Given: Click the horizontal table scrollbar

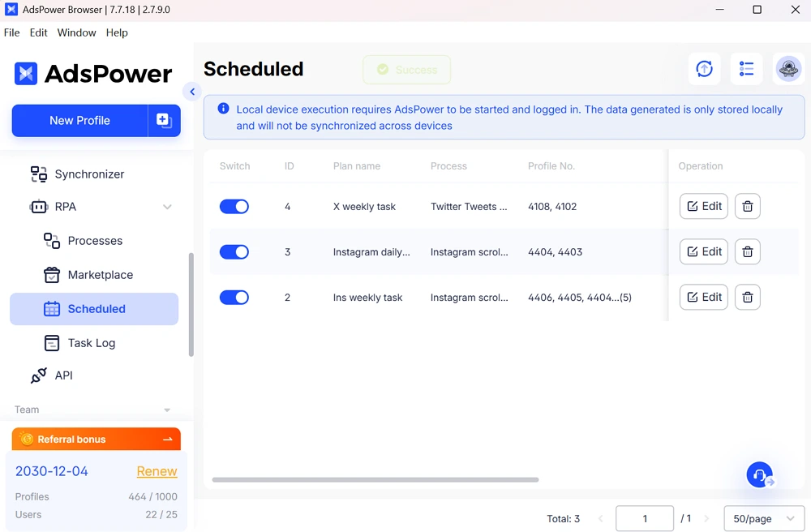Looking at the screenshot, I should click(375, 479).
